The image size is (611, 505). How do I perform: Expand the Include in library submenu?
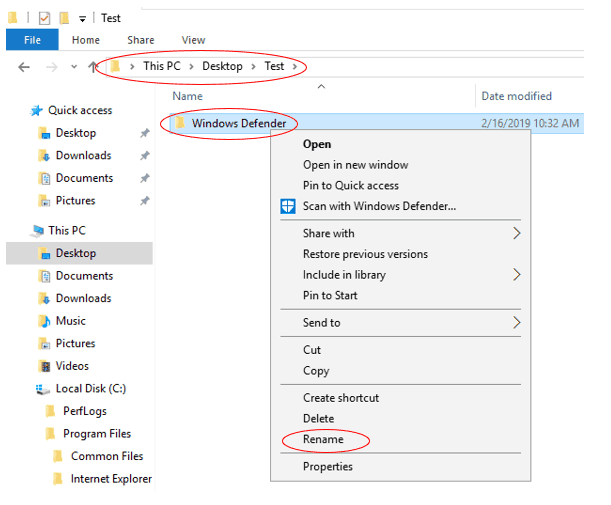pyautogui.click(x=516, y=275)
